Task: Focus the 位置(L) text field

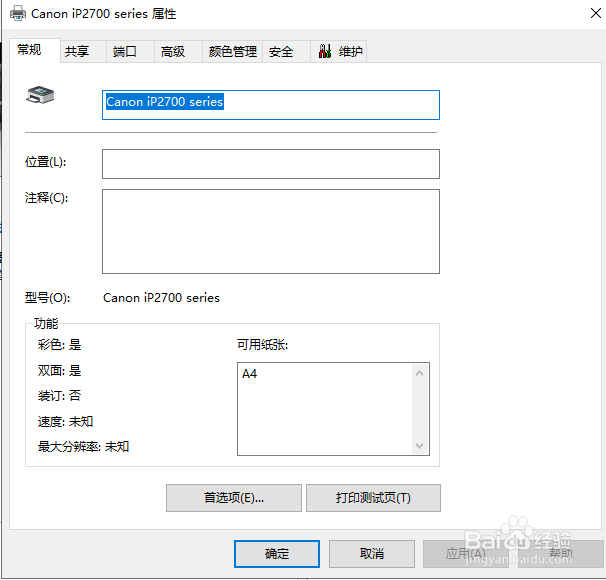Action: pos(271,164)
